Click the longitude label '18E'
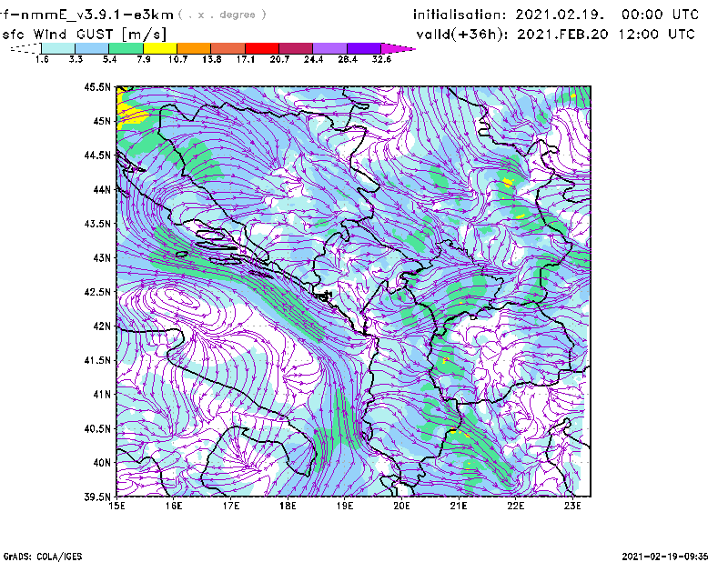Viewport: 728px width, 562px height. pyautogui.click(x=288, y=506)
